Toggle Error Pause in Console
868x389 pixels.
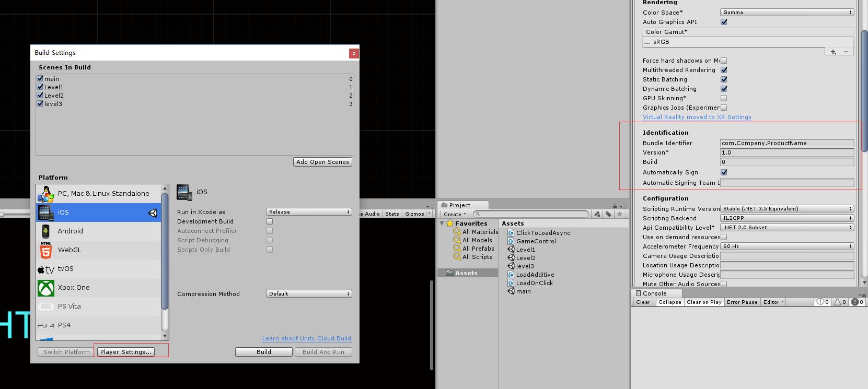(742, 302)
